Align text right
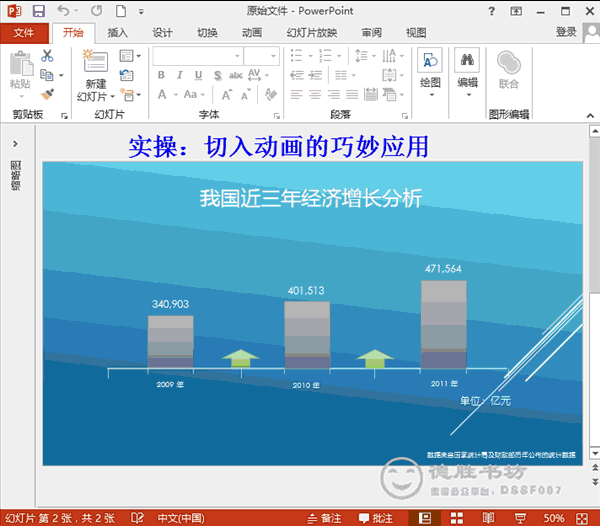The height and width of the screenshot is (526, 600). click(x=334, y=94)
